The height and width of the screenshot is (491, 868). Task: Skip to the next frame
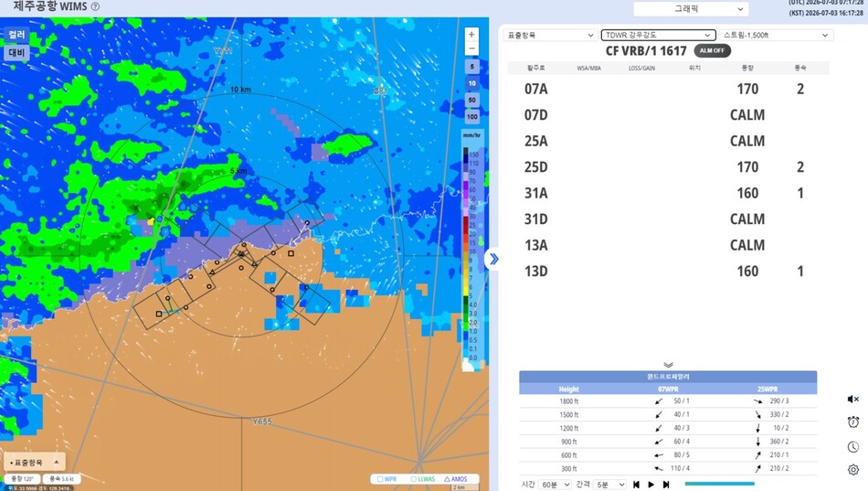666,485
